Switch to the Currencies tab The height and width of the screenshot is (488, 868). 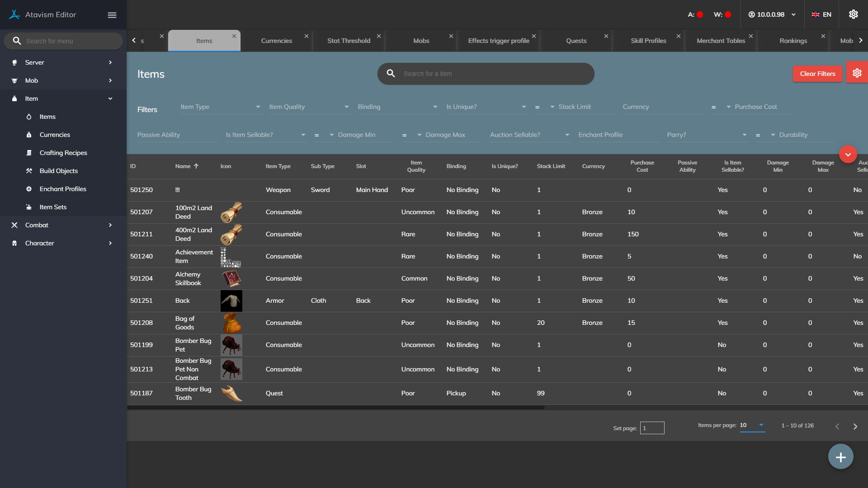click(x=277, y=41)
